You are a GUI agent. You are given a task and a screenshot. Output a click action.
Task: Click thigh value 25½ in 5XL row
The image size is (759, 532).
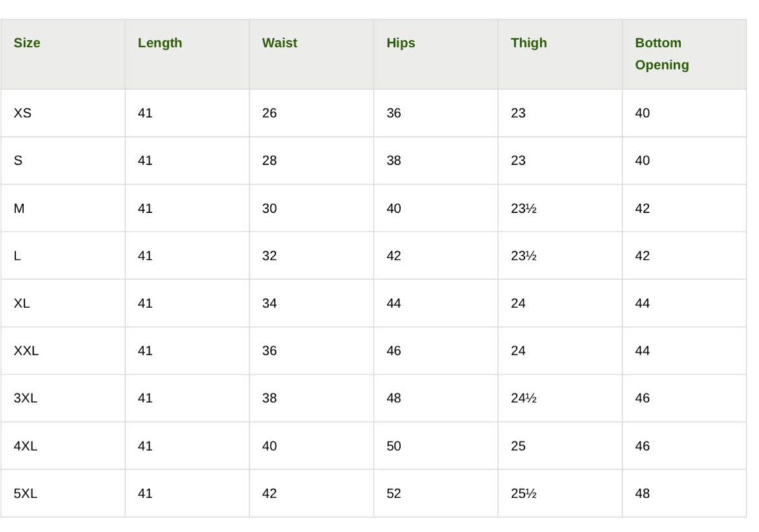tap(524, 493)
